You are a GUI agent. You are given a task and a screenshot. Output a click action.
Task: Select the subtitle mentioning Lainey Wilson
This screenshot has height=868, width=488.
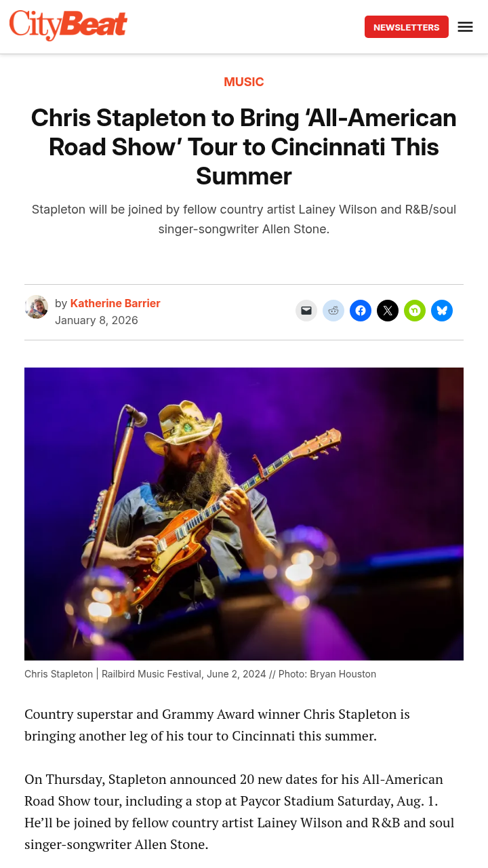(244, 219)
